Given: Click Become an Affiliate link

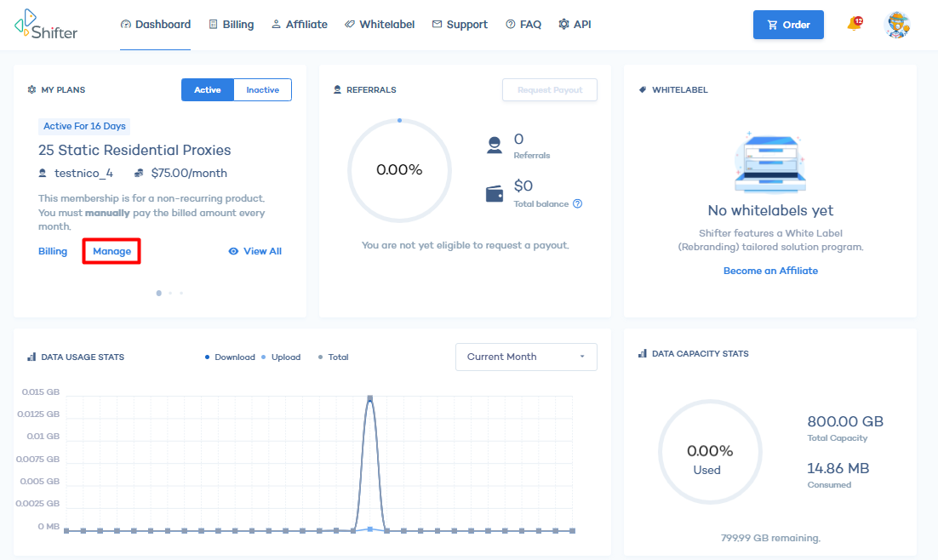Looking at the screenshot, I should coord(770,271).
